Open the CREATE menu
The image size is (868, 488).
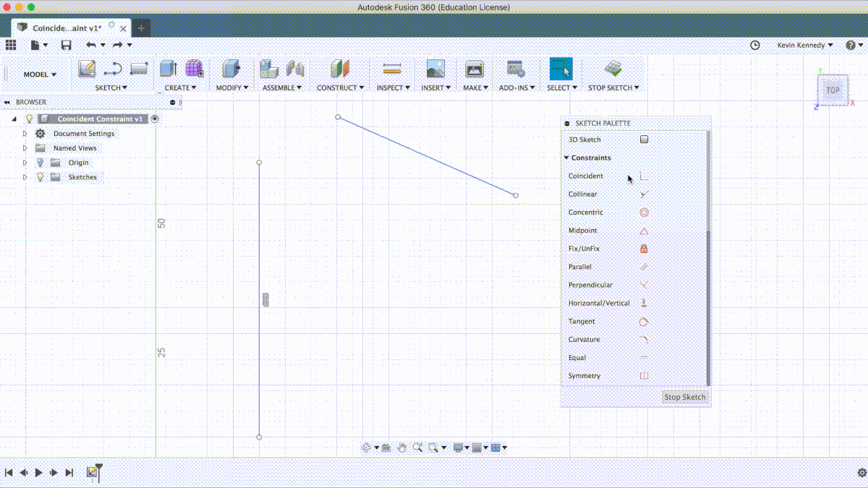pyautogui.click(x=181, y=87)
